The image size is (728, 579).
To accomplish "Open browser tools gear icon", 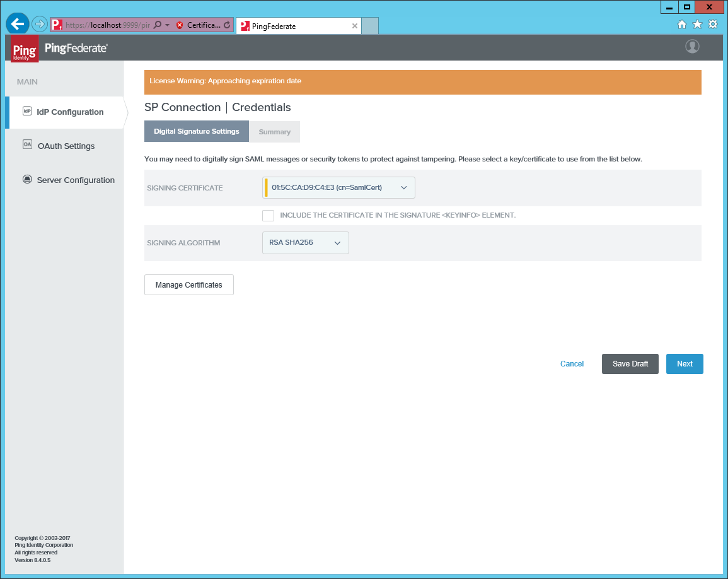I will (x=713, y=25).
